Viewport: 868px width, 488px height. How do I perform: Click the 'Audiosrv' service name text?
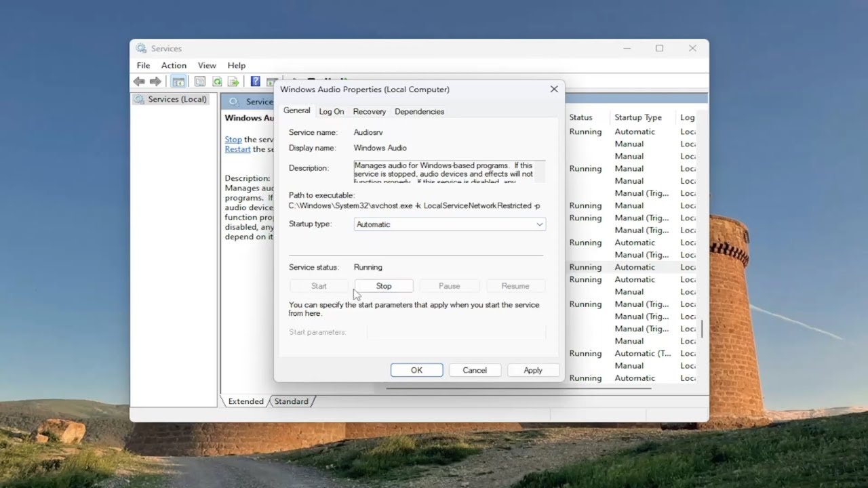[x=368, y=132]
